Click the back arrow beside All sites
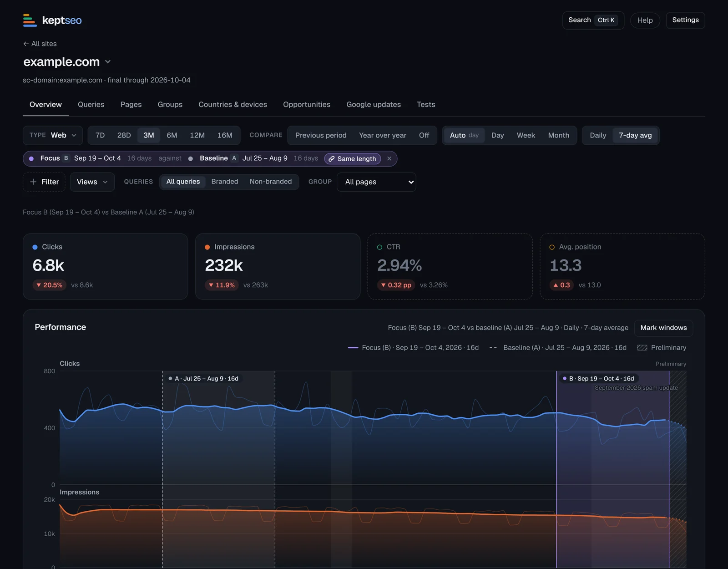 click(x=26, y=44)
